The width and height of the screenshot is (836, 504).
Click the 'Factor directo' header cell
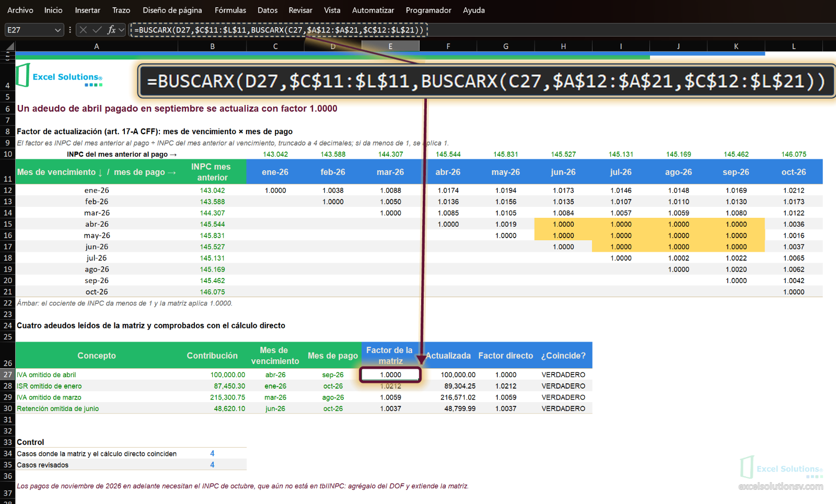(x=506, y=355)
